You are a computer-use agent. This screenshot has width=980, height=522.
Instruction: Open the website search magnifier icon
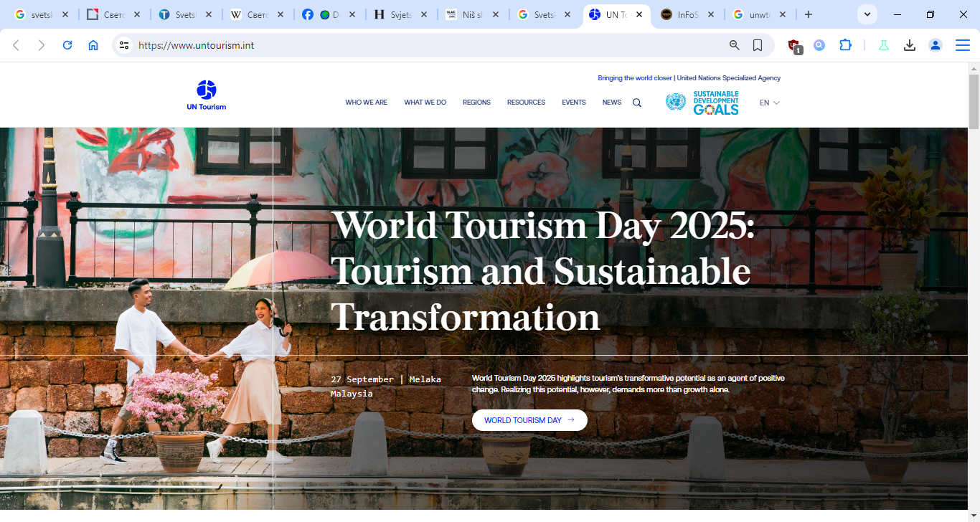[636, 103]
